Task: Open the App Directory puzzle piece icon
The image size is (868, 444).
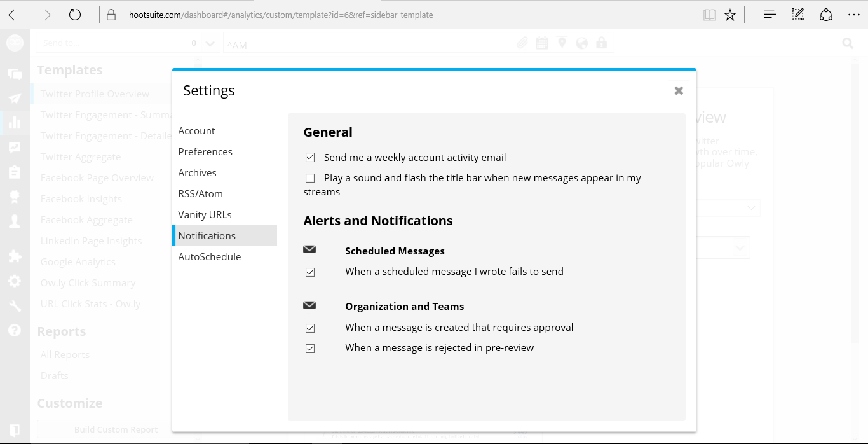Action: [x=15, y=256]
